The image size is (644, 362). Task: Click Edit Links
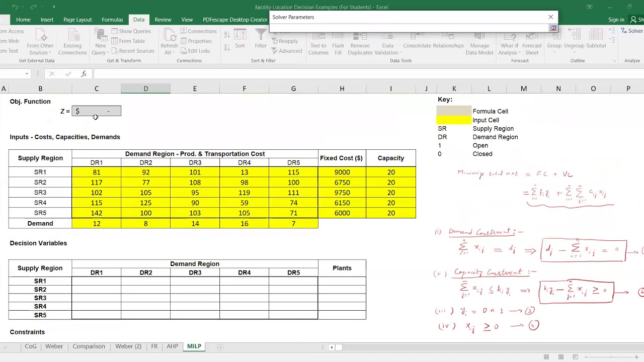(x=195, y=51)
